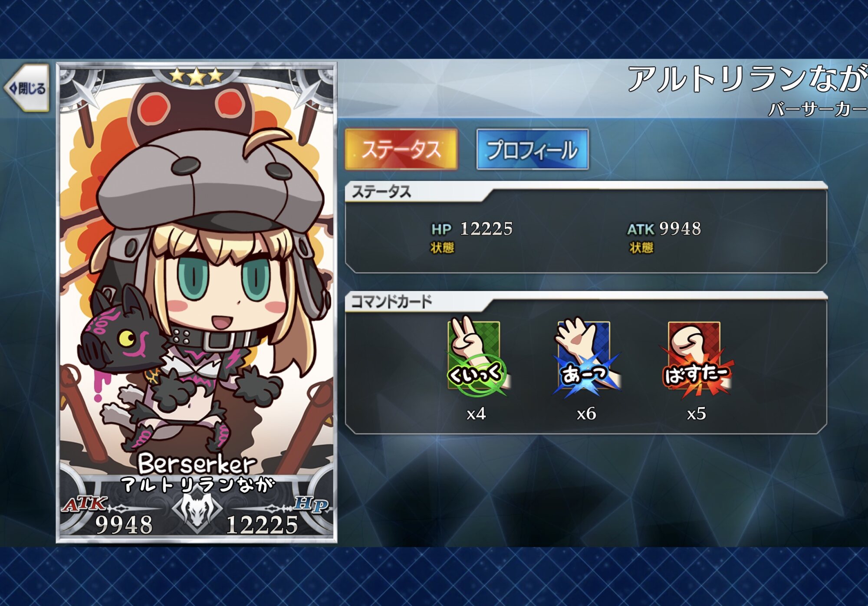Tap the red Buster command card icon
This screenshot has height=606, width=868.
click(x=696, y=357)
